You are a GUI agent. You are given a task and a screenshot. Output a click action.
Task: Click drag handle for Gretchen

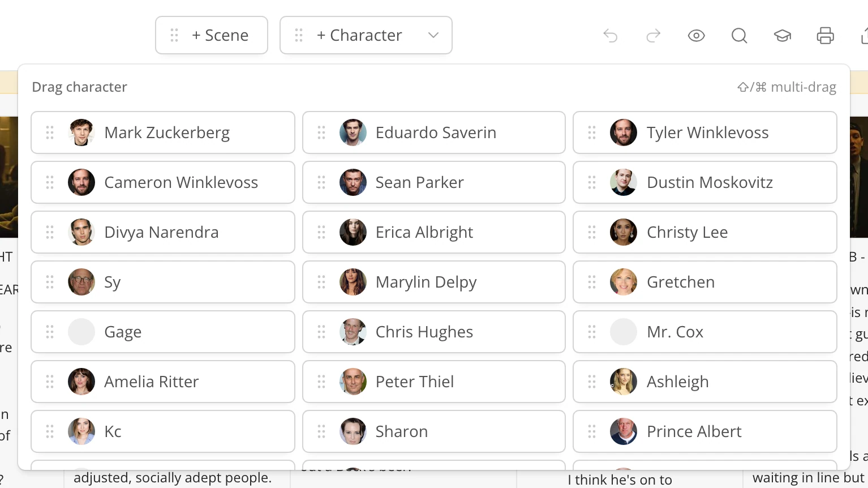click(x=592, y=282)
